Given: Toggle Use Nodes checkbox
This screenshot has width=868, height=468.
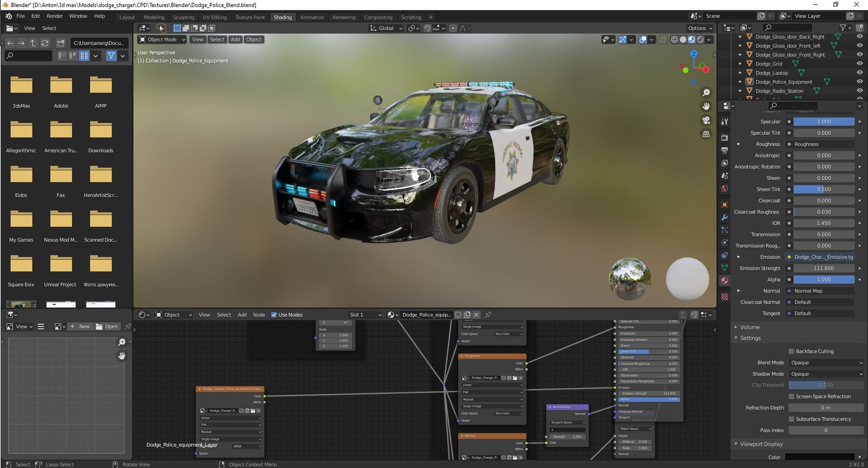Looking at the screenshot, I should coord(274,315).
